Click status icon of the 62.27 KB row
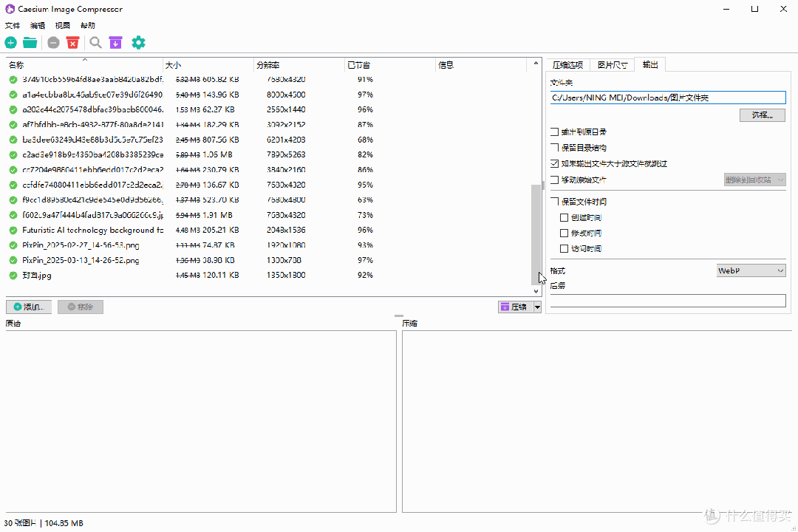Screen dimensions: 798x532 tap(13, 109)
